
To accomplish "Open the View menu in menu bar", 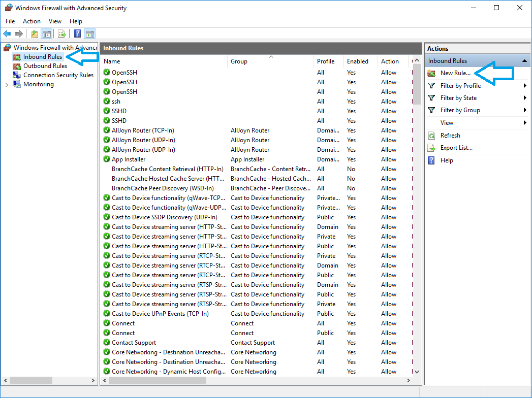I will (55, 21).
